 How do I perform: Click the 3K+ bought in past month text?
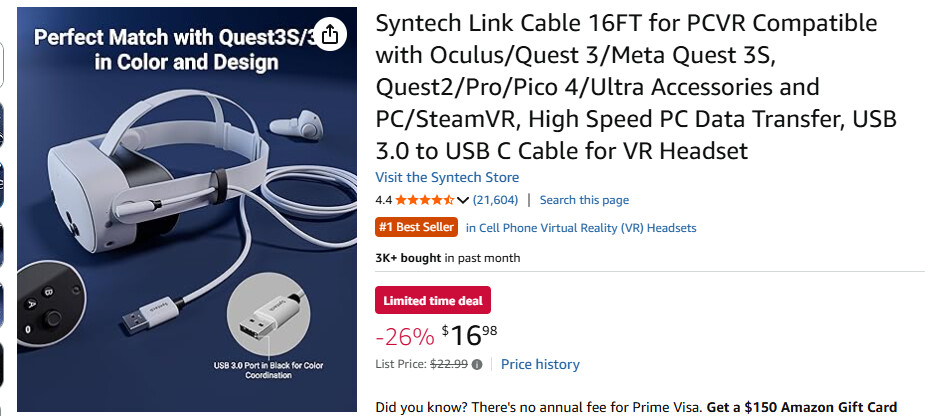click(x=447, y=258)
